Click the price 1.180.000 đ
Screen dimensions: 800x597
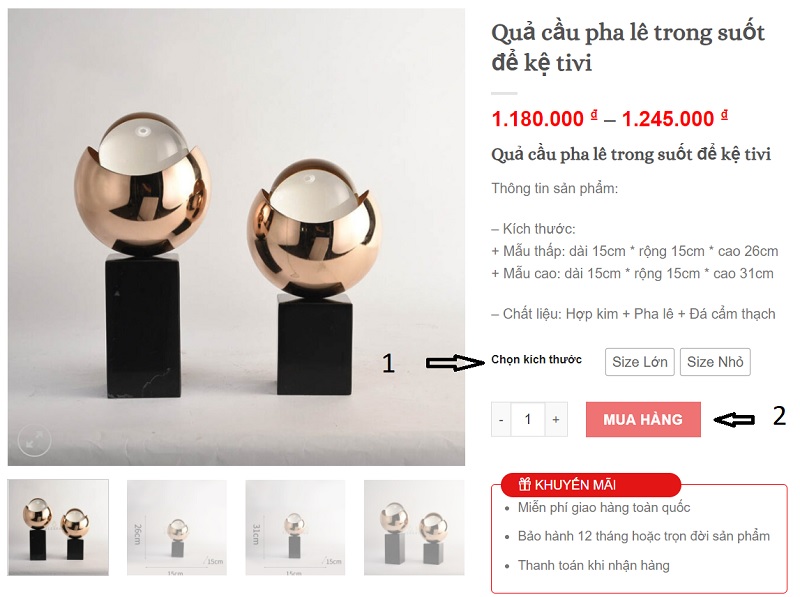point(544,119)
